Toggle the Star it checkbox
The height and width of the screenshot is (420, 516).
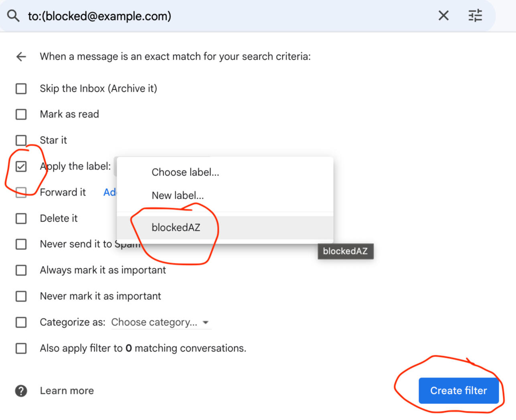coord(21,141)
